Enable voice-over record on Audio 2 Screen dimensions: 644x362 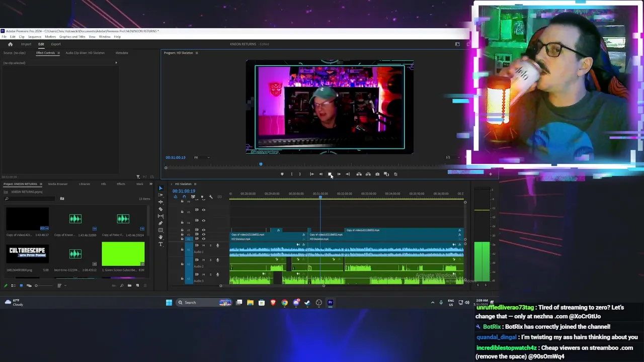(x=217, y=260)
